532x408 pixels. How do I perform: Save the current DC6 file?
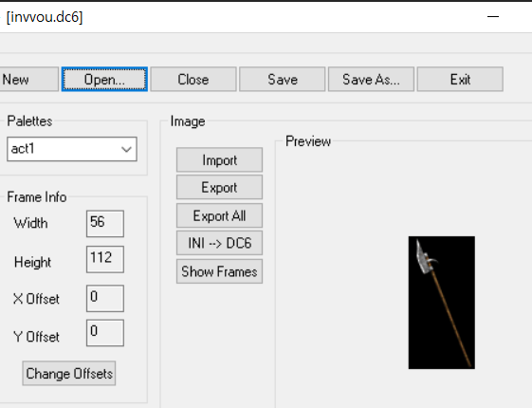coord(283,80)
